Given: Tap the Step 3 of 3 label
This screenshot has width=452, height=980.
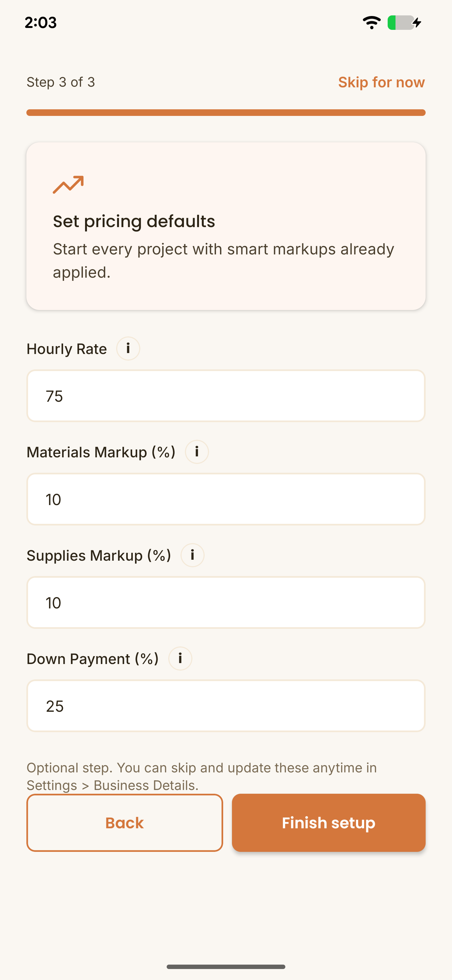Looking at the screenshot, I should click(x=61, y=82).
